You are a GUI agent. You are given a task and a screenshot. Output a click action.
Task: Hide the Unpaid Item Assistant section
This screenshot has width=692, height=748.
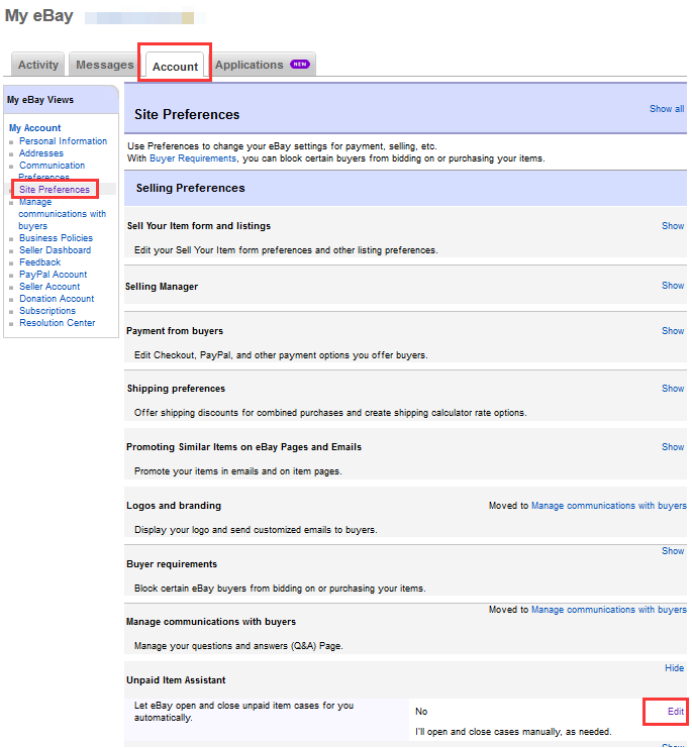click(x=674, y=668)
